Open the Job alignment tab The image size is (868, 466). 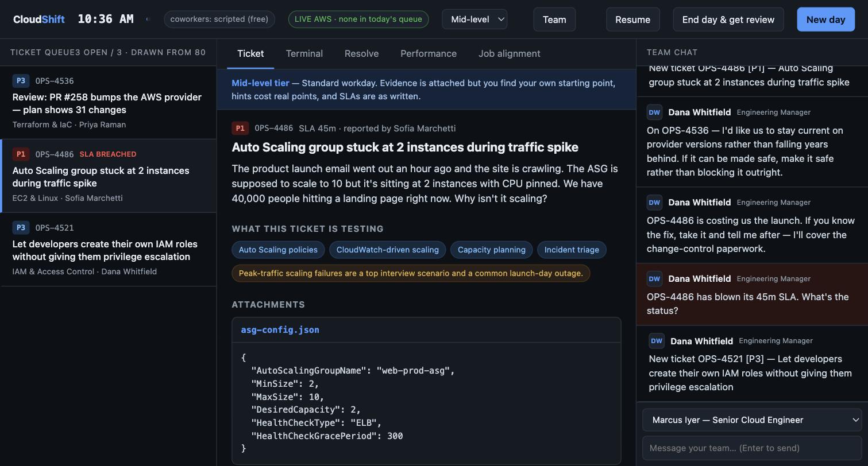point(510,53)
